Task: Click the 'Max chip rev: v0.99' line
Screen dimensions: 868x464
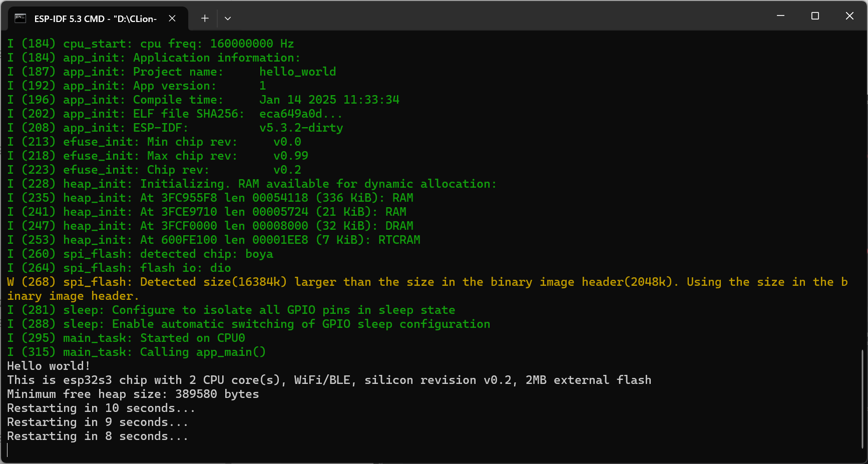Action: [x=158, y=156]
